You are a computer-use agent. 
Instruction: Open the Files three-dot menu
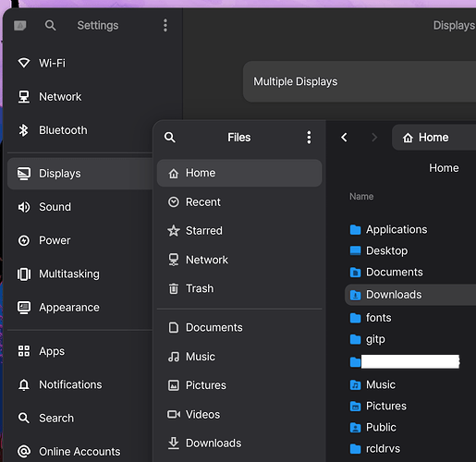click(309, 137)
